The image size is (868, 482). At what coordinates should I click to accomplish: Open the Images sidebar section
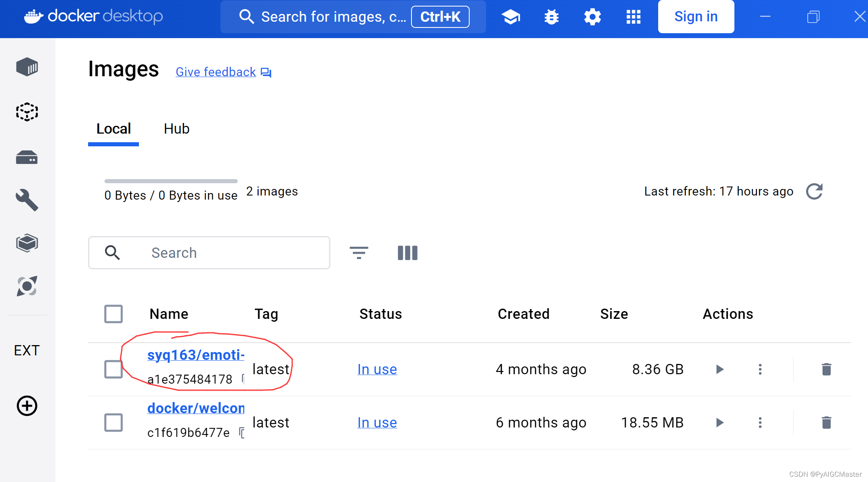27,112
